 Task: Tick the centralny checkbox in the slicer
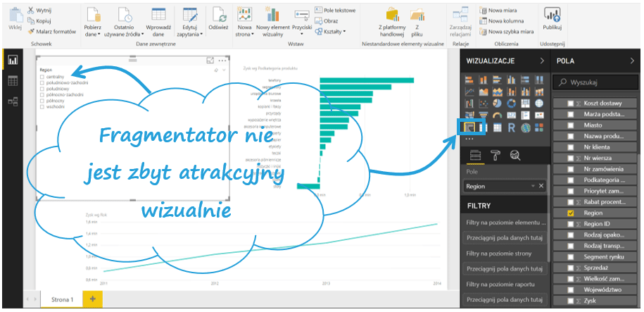(42, 77)
